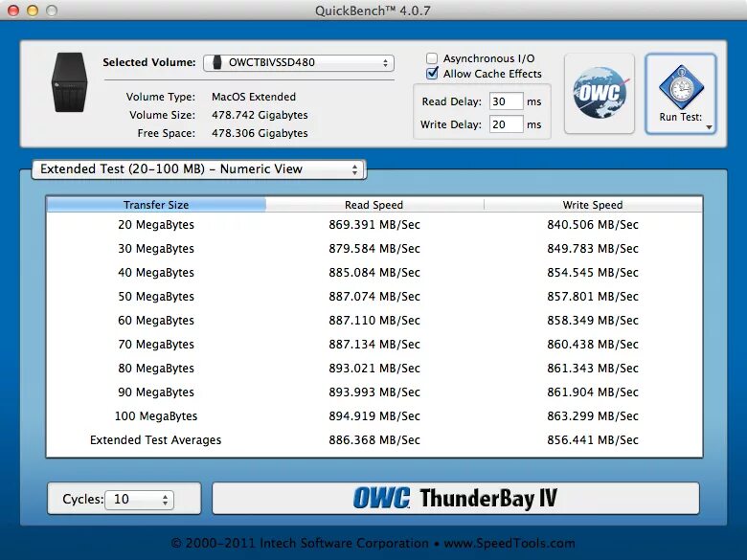This screenshot has width=747, height=560.
Task: Click read speed value 879.584 MB/Sec
Action: [374, 249]
